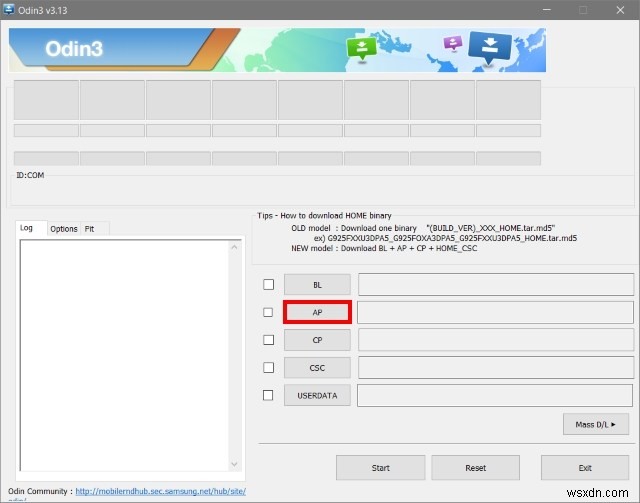Click inside the log text area

pos(124,355)
